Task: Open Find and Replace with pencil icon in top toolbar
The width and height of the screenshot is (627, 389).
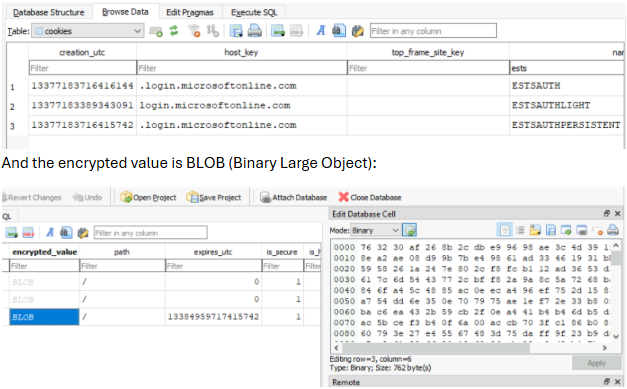Action: 357,31
